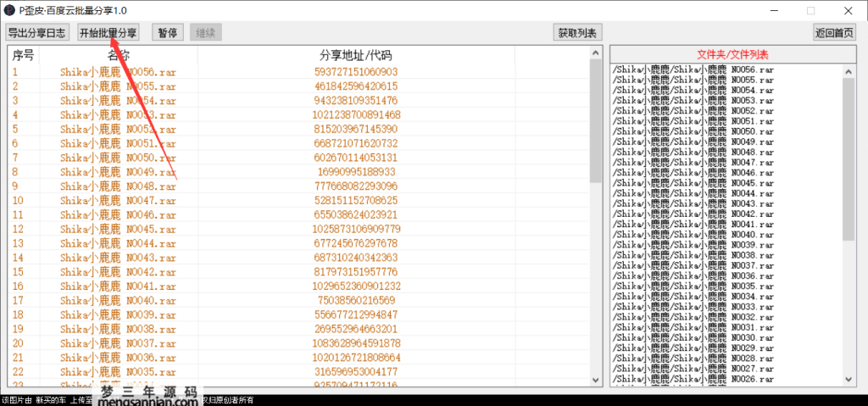Select file list entry ending N0026.rar
The width and height of the screenshot is (868, 406).
tap(693, 379)
